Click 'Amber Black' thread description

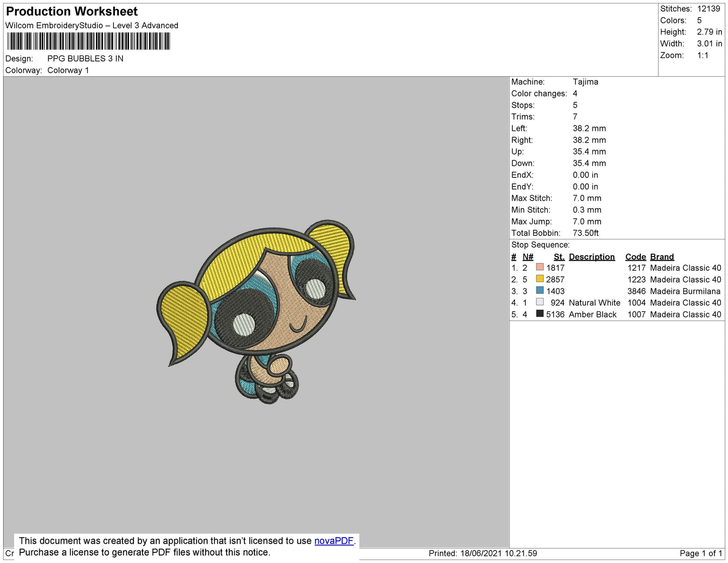592,314
